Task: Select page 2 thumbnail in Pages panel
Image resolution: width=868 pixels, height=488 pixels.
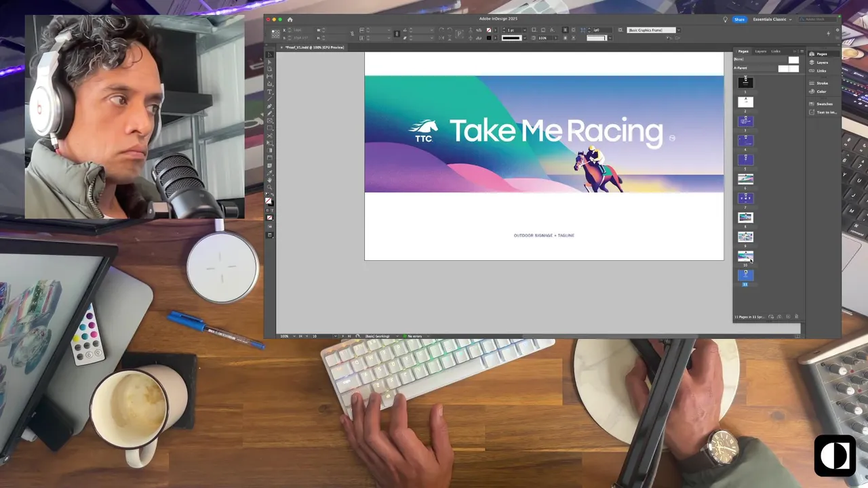Action: (745, 102)
